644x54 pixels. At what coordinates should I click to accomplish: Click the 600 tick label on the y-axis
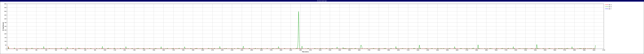5,4
